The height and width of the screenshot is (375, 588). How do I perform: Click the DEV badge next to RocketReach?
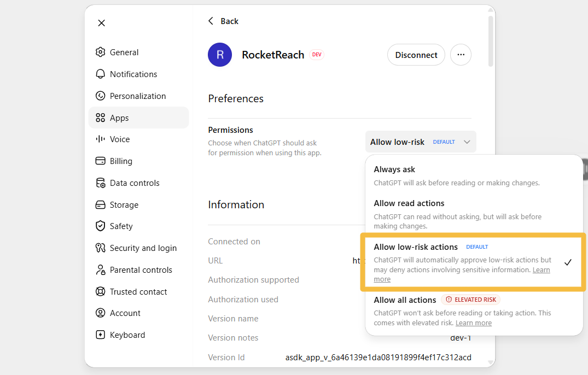[317, 55]
